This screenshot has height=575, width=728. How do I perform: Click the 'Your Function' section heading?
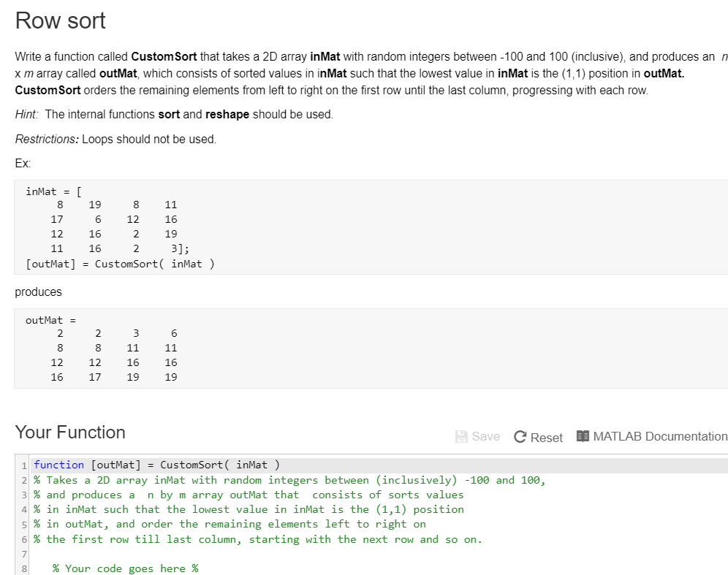coord(70,432)
